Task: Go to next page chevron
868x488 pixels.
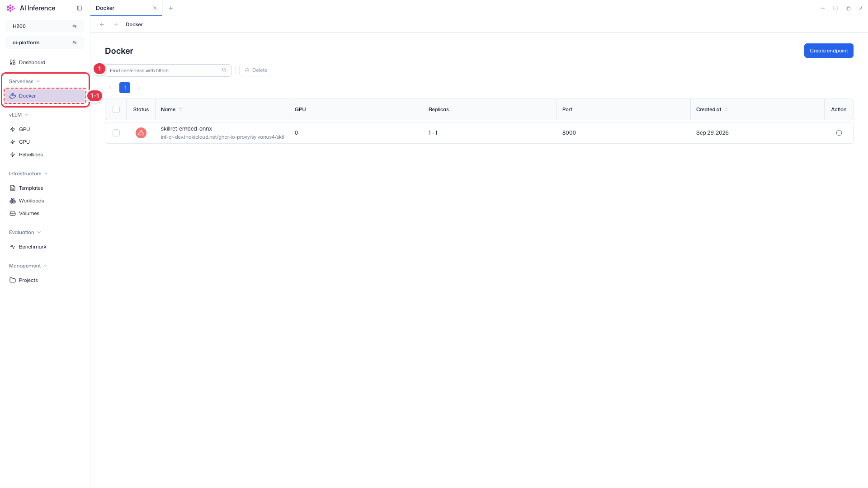Action: point(139,88)
